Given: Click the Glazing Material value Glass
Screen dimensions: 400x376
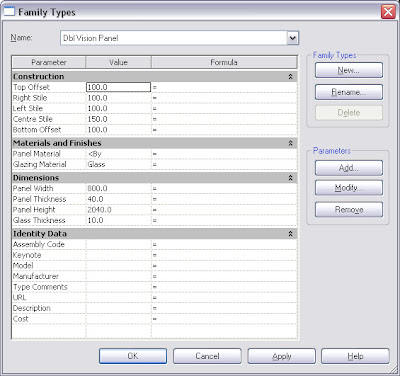Looking at the screenshot, I should [118, 165].
